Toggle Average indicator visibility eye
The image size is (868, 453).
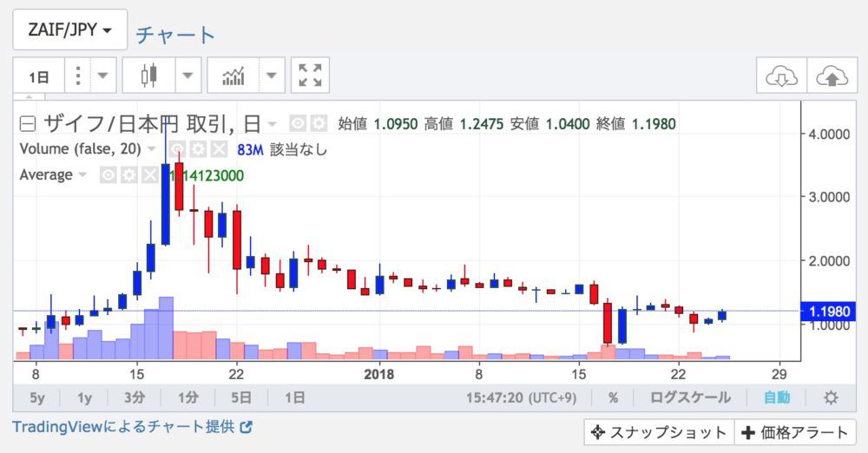pos(108,175)
